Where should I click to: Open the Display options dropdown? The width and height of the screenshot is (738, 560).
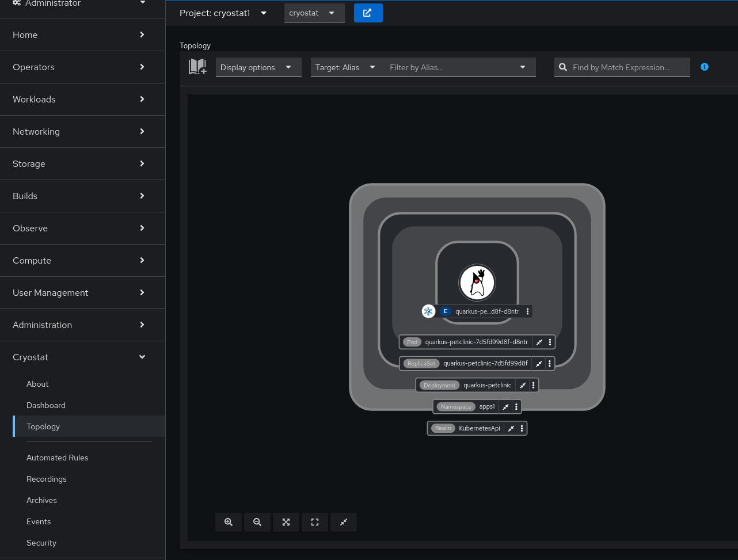258,67
